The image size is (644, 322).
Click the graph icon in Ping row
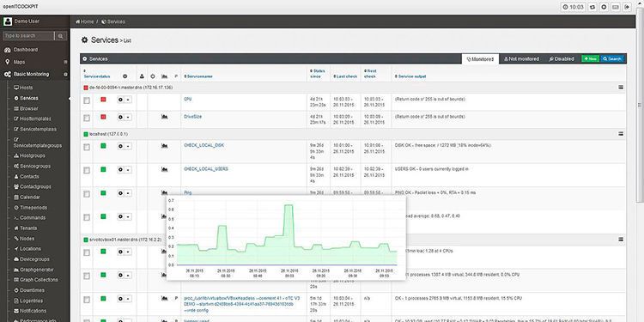coord(164,192)
